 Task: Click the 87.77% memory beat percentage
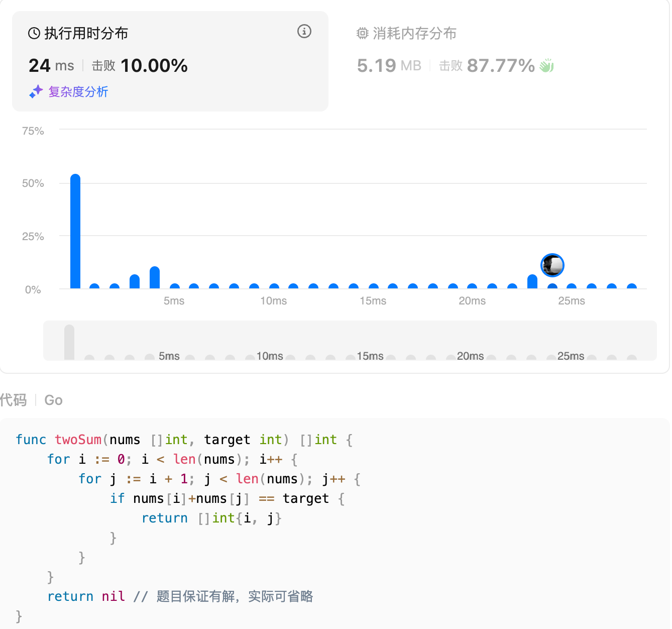pyautogui.click(x=501, y=65)
